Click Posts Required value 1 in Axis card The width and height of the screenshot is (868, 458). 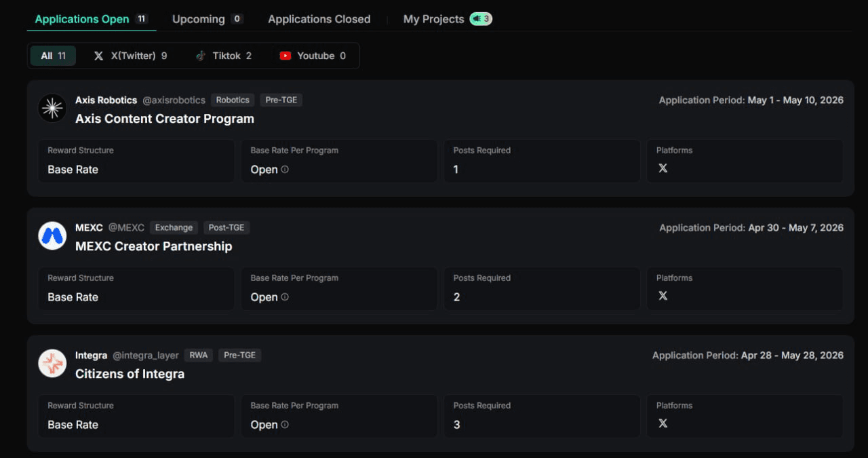[456, 170]
